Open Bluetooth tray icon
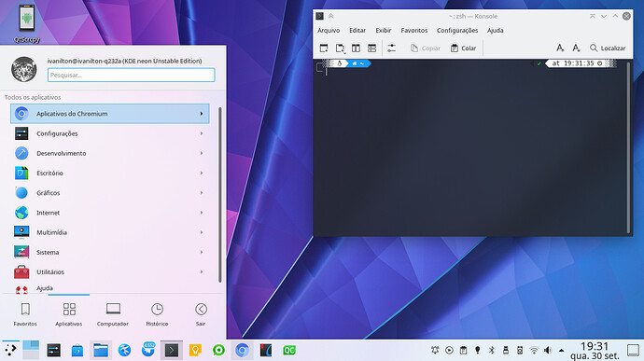Screen dimensions: 644x361 pos(492,350)
